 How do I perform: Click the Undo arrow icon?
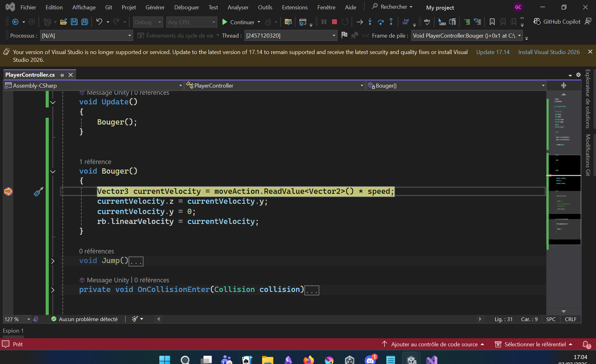coord(99,22)
